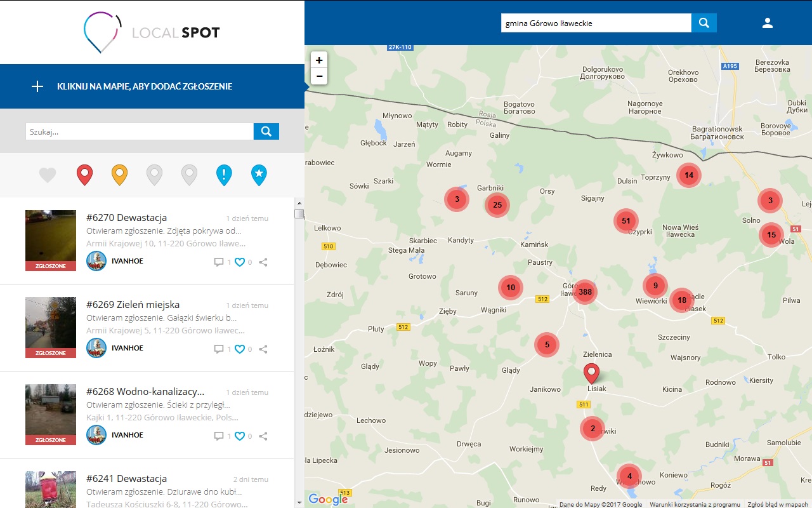Screen dimensions: 812x508
Task: Click the sidebar search magnifier button
Action: click(266, 131)
